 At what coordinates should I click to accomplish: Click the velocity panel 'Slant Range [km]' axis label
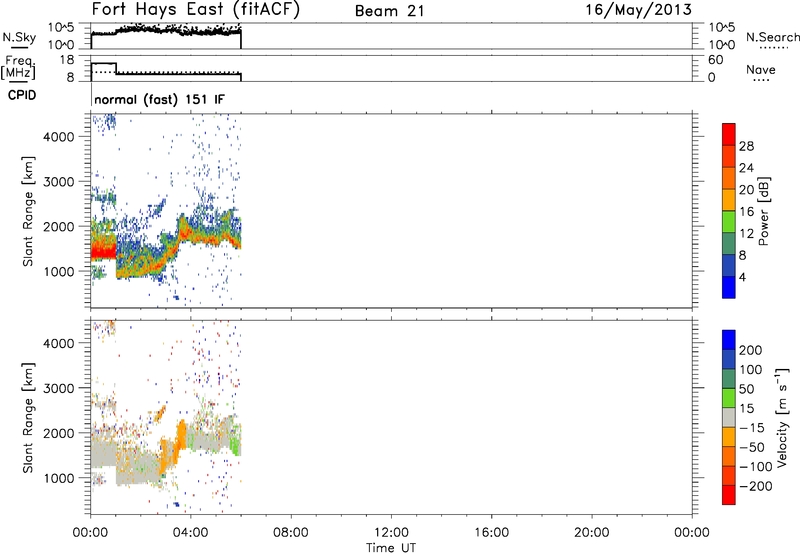pos(28,418)
